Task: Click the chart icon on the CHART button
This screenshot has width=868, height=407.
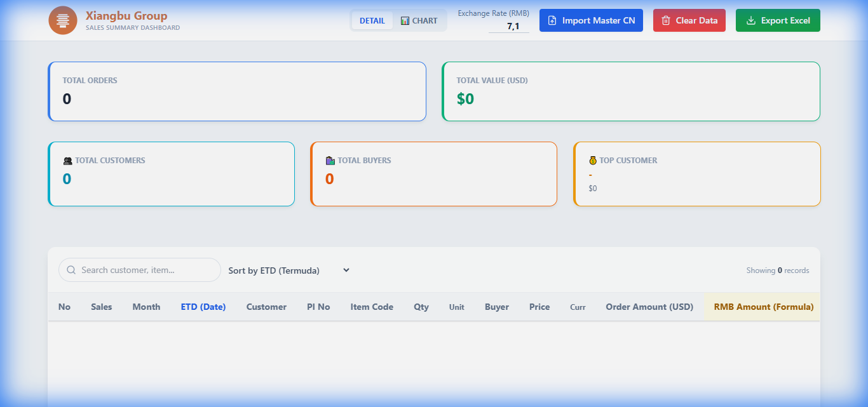Action: pos(405,20)
